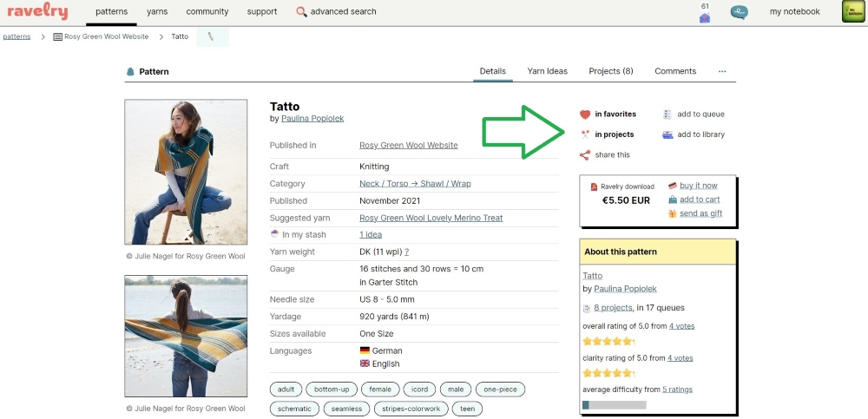Open advanced search magnifier icon
Screen dimensions: 868x419
[x=302, y=11]
